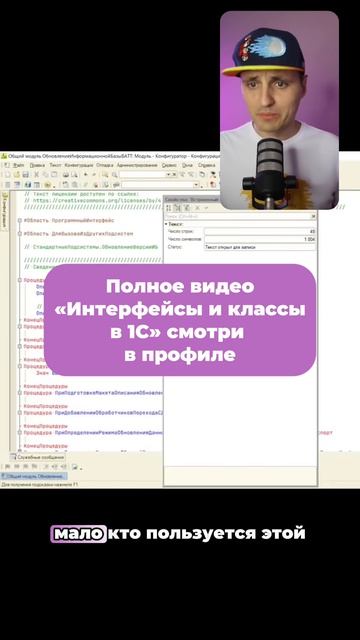Focus the properties panel search field
This screenshot has height=640, width=360.
238,216
